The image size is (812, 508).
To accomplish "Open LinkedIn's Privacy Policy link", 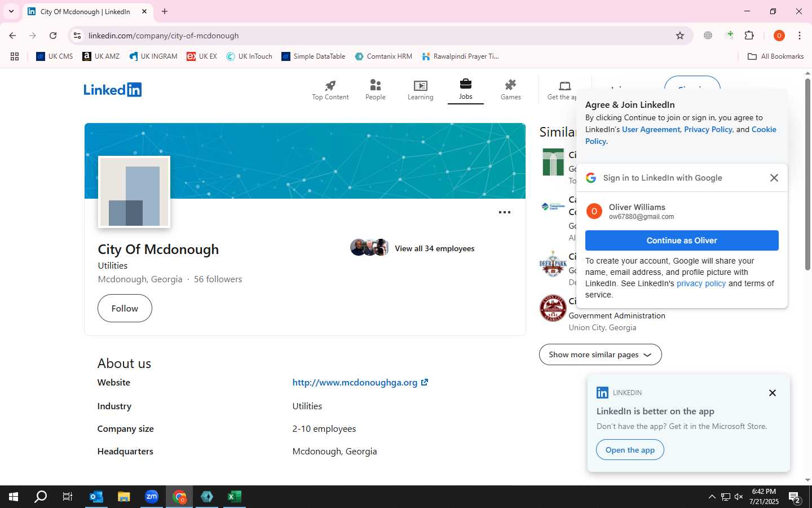I will [x=708, y=129].
